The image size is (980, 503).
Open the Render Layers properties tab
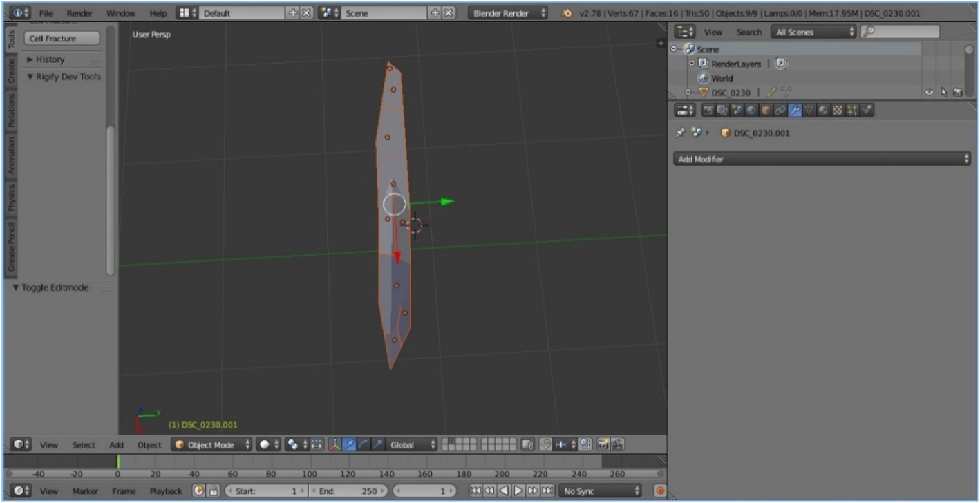tap(723, 111)
